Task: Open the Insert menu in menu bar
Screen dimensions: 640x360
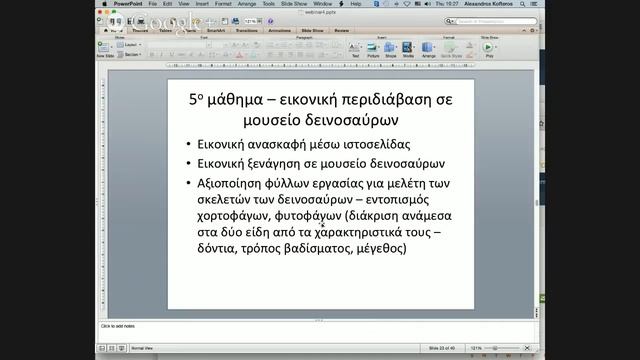Action: (x=202, y=4)
